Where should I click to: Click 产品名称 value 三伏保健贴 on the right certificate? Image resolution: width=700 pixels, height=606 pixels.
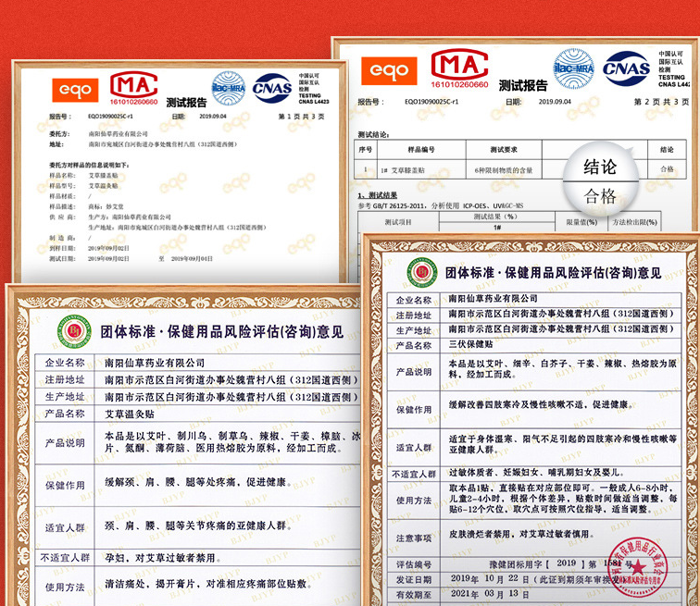[470, 344]
